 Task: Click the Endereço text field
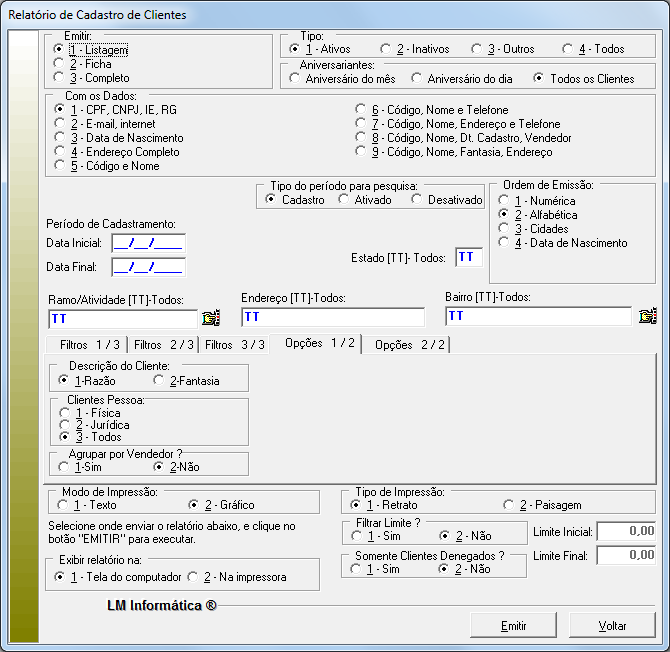click(332, 316)
